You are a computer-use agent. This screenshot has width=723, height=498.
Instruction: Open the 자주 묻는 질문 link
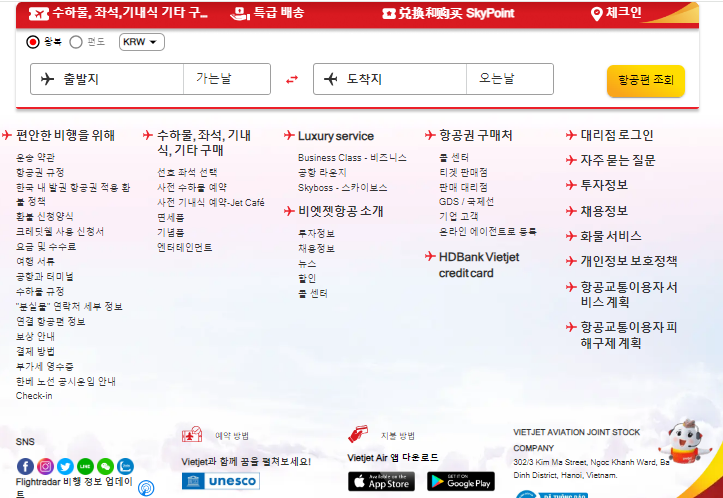[x=617, y=160]
